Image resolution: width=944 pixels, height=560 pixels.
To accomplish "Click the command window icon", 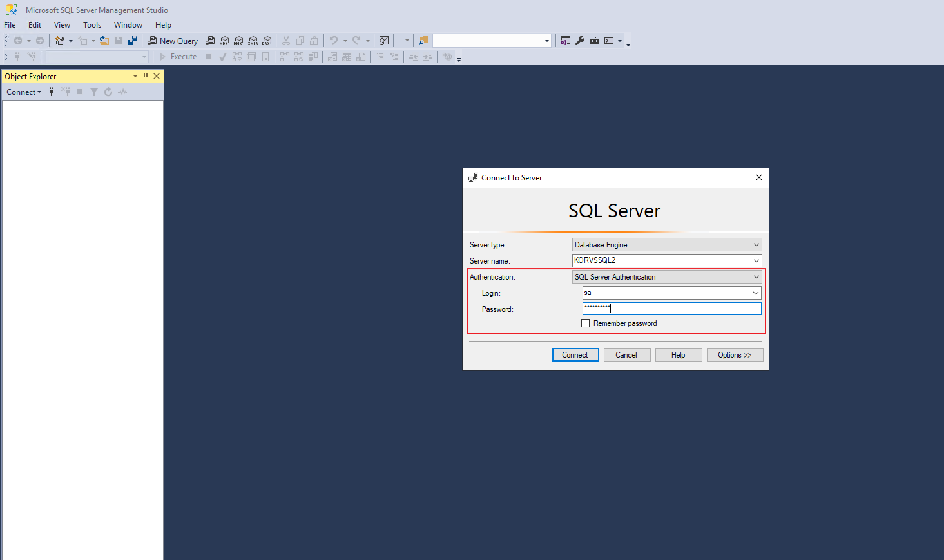I will coord(609,41).
